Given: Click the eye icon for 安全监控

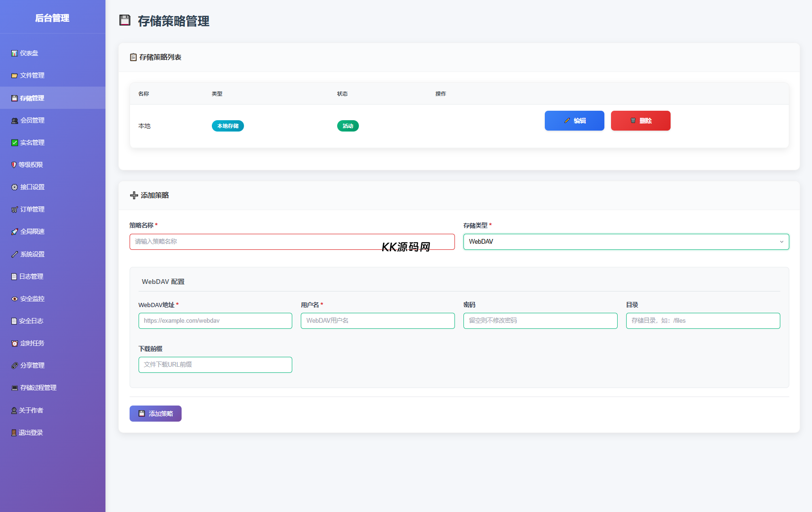Looking at the screenshot, I should pyautogui.click(x=14, y=299).
